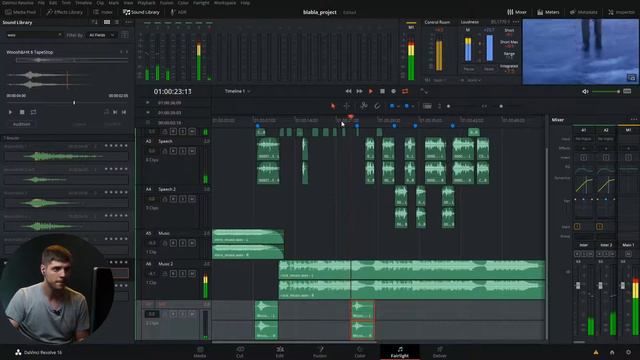Open the automation controls icon
This screenshot has width=640, height=360.
pyautogui.click(x=424, y=91)
